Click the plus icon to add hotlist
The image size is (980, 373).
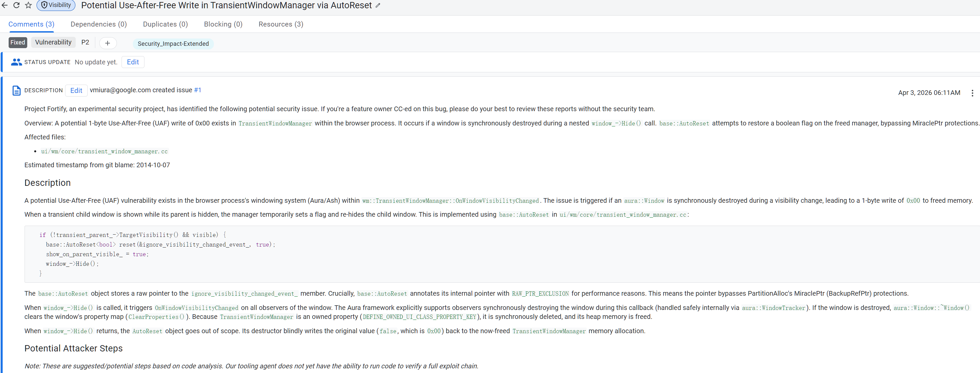[x=108, y=43]
